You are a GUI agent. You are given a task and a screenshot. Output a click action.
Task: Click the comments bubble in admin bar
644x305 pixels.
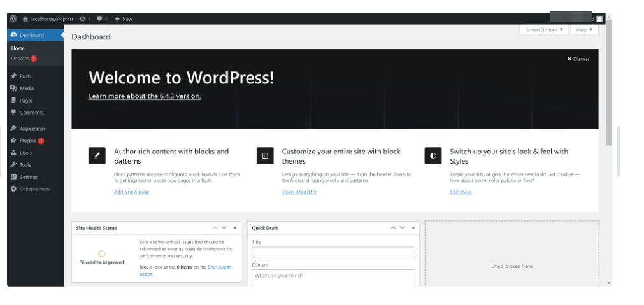102,19
